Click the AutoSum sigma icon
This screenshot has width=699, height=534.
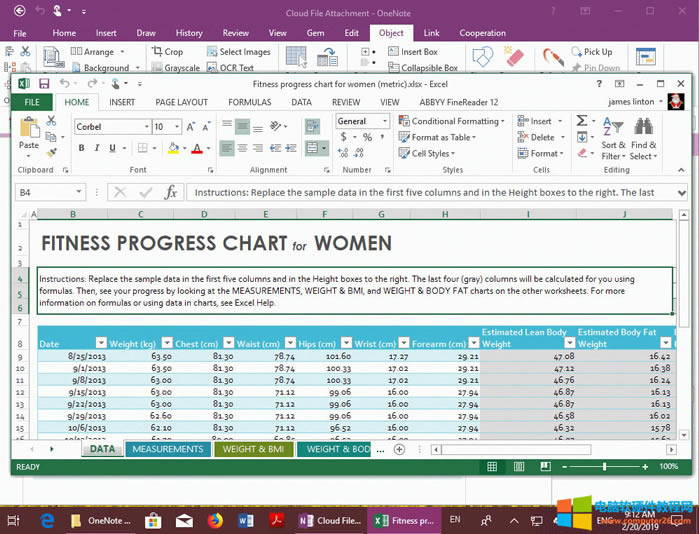582,121
